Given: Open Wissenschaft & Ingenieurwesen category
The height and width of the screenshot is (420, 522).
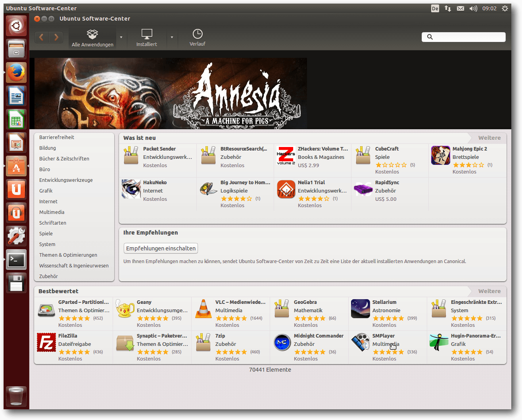Looking at the screenshot, I should click(x=74, y=265).
